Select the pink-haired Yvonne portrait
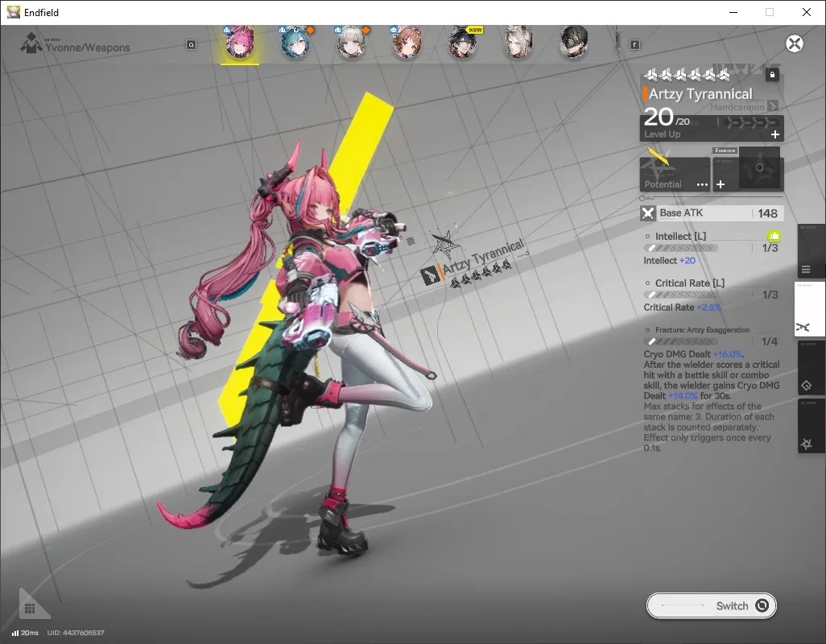 [x=240, y=42]
